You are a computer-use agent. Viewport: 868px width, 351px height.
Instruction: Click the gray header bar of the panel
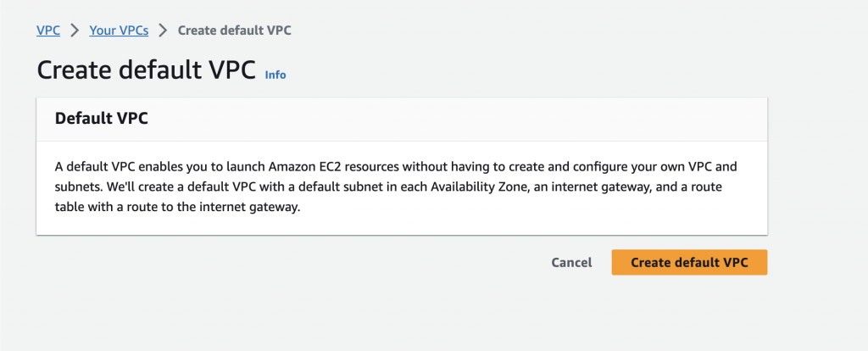509,119
